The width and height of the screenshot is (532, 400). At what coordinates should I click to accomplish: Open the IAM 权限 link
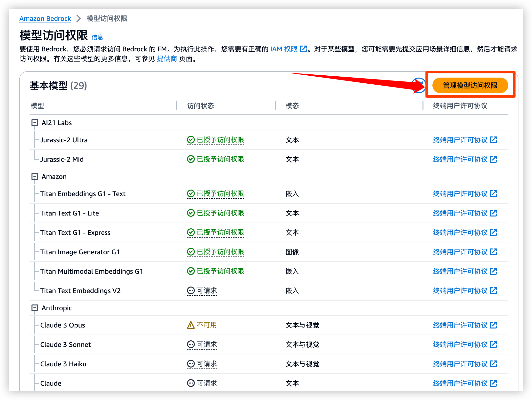pos(284,49)
